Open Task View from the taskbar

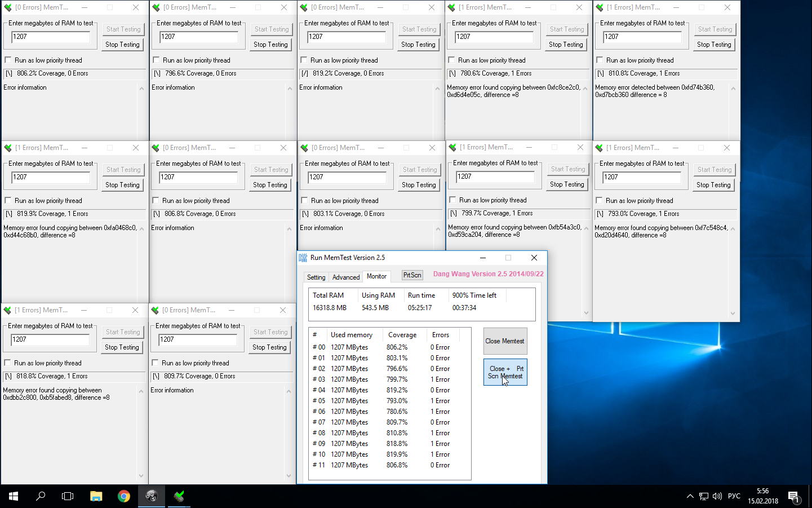(68, 496)
